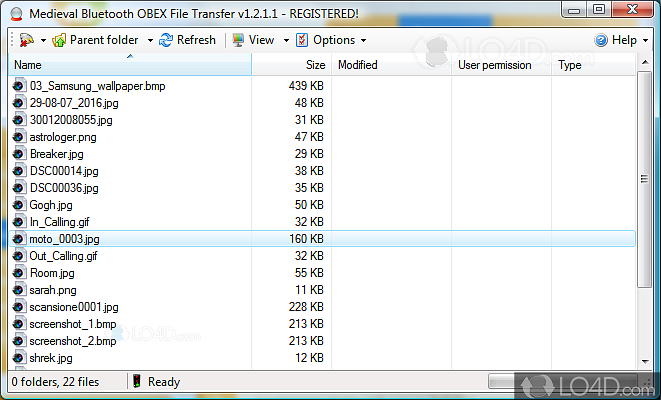Open the Options menu
The width and height of the screenshot is (661, 400).
point(334,40)
